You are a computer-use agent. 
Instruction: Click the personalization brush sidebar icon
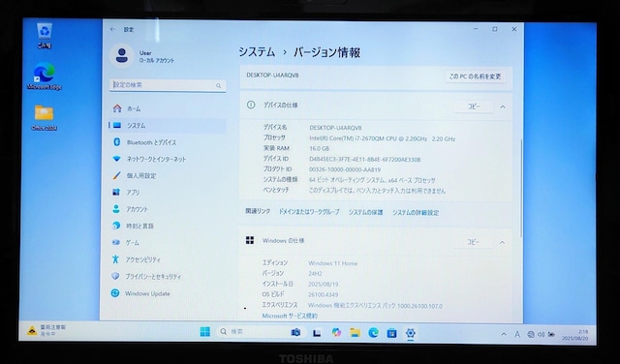[116, 175]
